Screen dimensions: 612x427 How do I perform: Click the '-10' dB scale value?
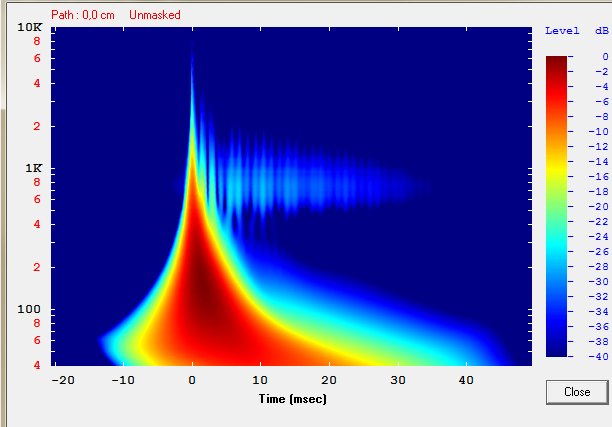coord(598,132)
